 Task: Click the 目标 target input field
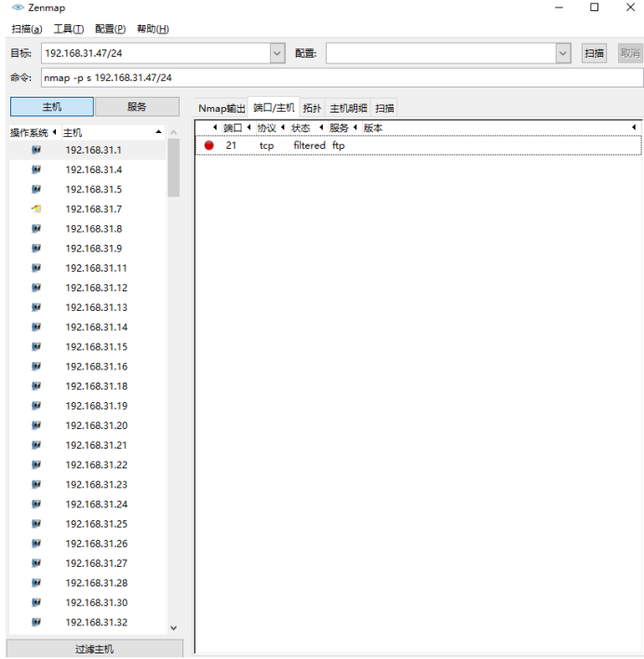(x=155, y=53)
